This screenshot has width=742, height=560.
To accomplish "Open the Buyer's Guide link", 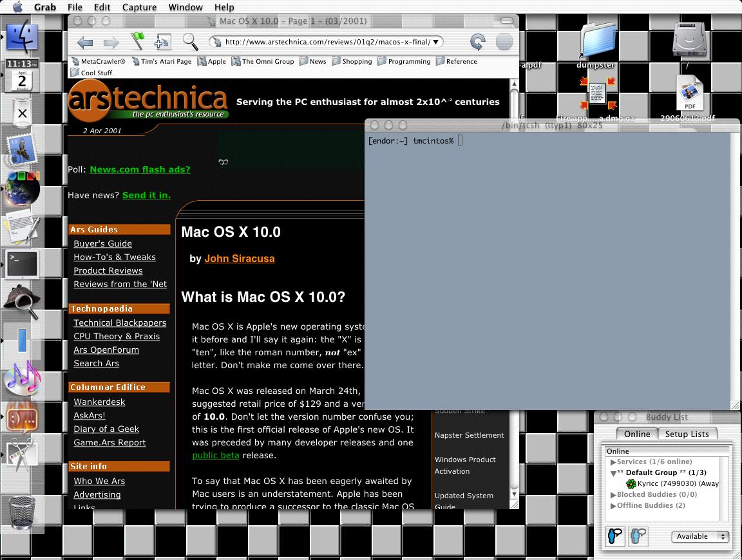I will 102,243.
